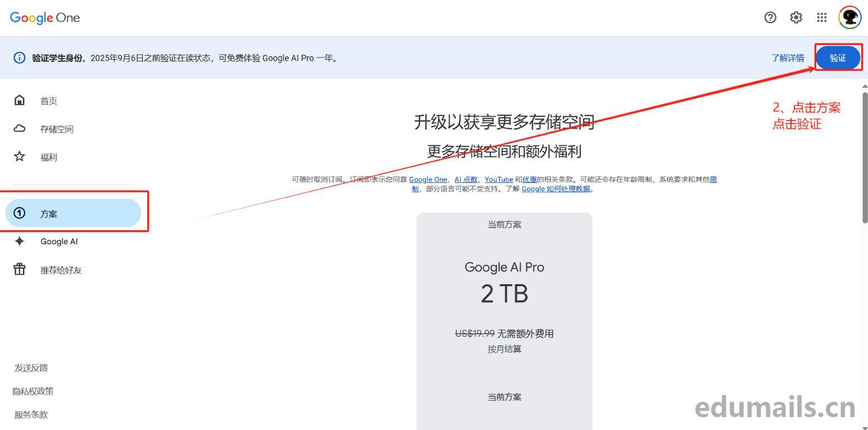Open the 优惠 terms link
This screenshot has height=430, width=868.
(530, 180)
